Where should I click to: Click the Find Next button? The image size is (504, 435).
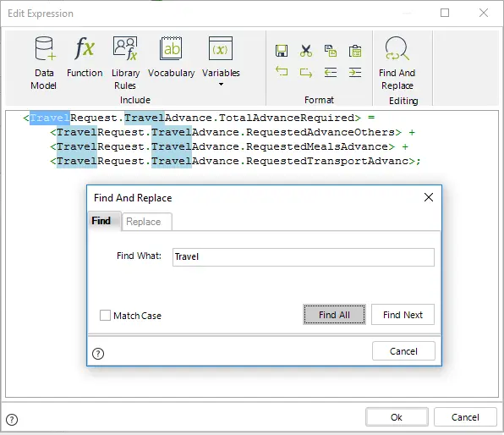403,314
